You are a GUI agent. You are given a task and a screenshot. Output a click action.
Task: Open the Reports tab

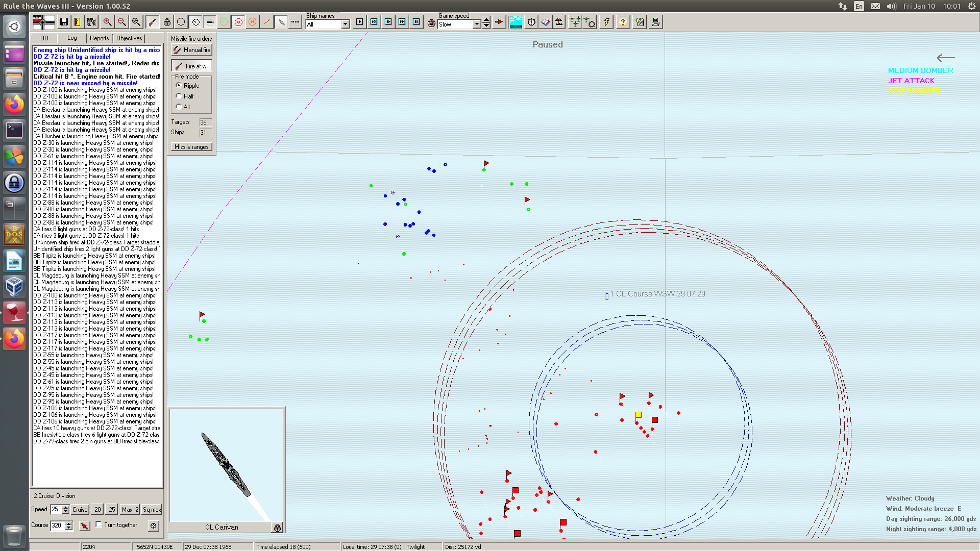pyautogui.click(x=99, y=38)
